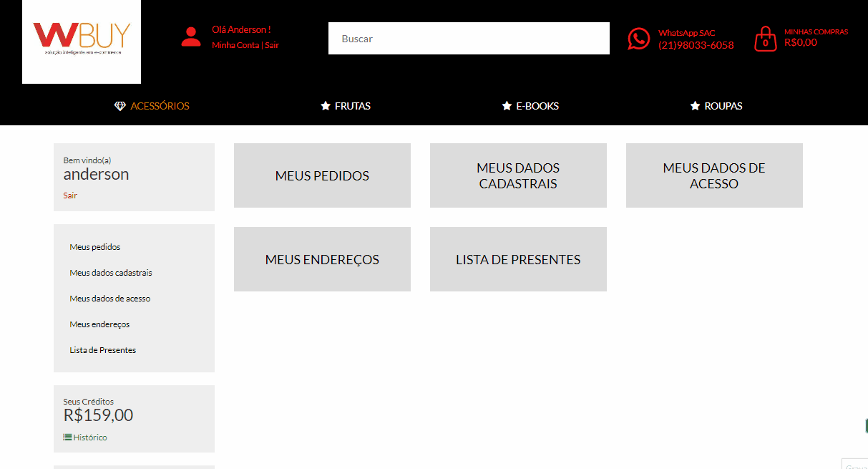Click the diamond icon beside Acessórios

tap(120, 106)
